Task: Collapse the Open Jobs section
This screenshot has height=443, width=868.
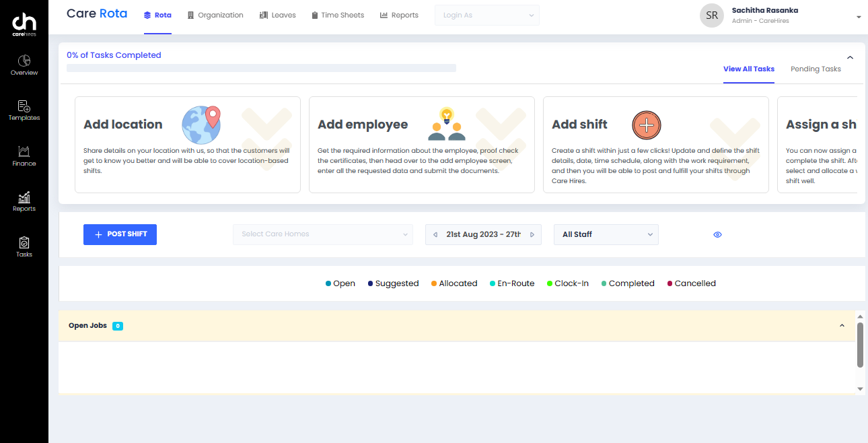Action: 842,325
